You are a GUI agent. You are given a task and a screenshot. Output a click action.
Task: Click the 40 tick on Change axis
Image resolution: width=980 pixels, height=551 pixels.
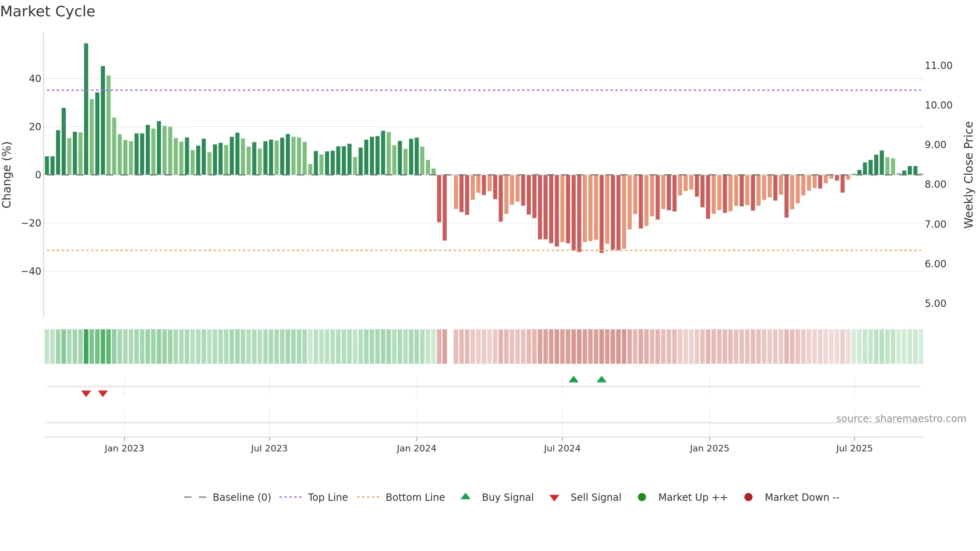pyautogui.click(x=35, y=78)
